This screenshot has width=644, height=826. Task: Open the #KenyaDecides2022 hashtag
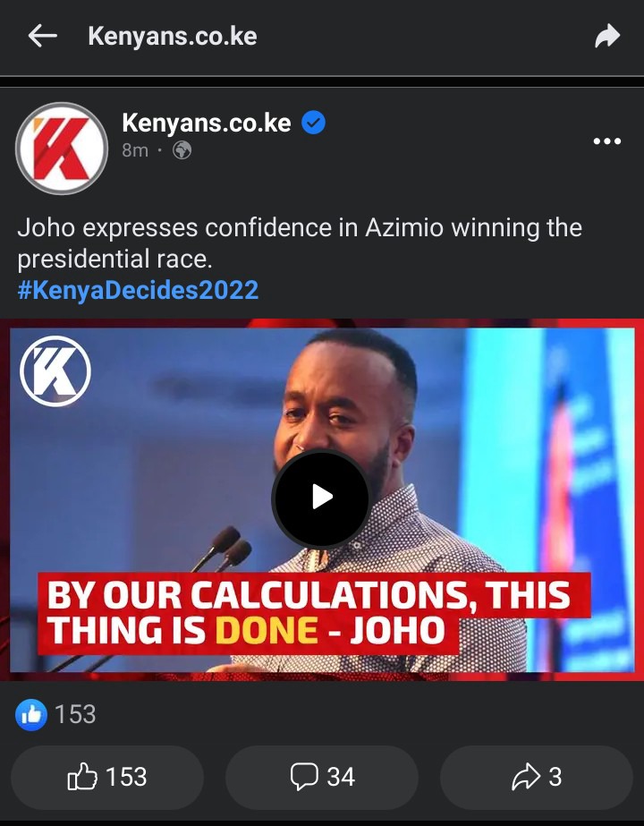(138, 290)
